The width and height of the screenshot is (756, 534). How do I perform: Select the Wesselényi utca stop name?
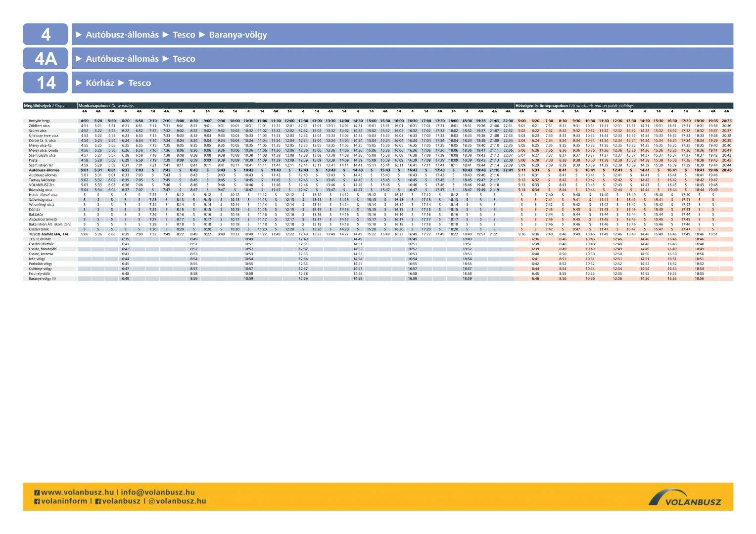coord(42,205)
